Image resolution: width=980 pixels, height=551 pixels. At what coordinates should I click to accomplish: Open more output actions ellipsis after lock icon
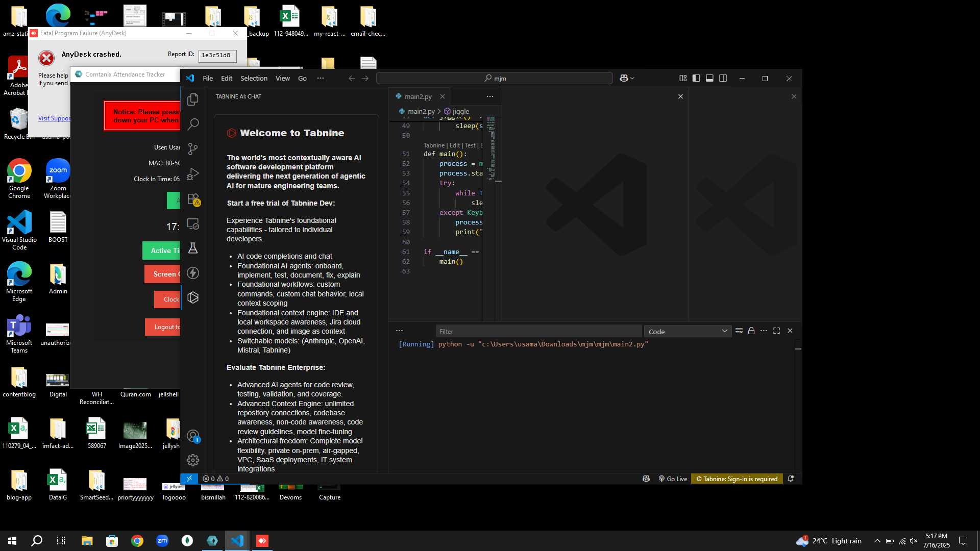764,331
